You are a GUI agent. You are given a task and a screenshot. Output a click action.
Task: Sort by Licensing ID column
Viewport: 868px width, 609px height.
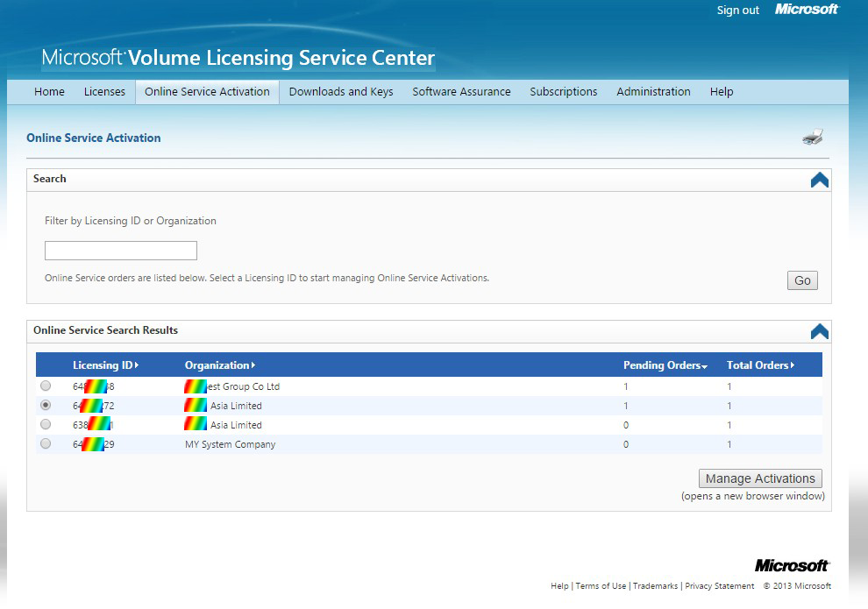click(105, 365)
